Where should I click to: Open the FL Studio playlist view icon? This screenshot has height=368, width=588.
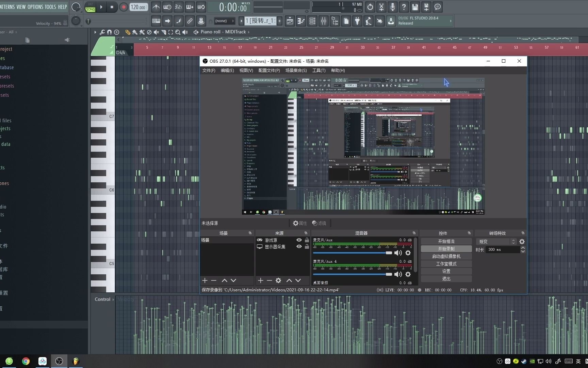[290, 21]
